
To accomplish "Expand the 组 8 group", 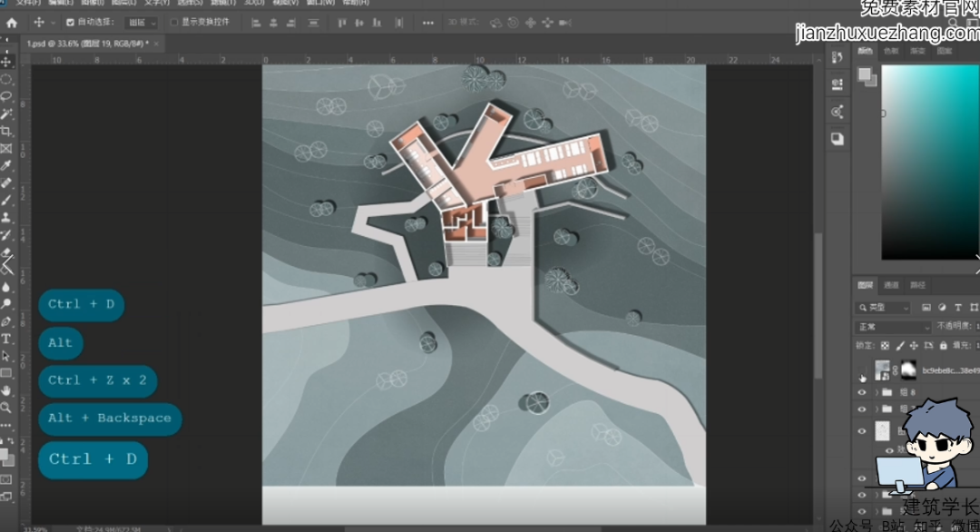I will click(x=877, y=392).
